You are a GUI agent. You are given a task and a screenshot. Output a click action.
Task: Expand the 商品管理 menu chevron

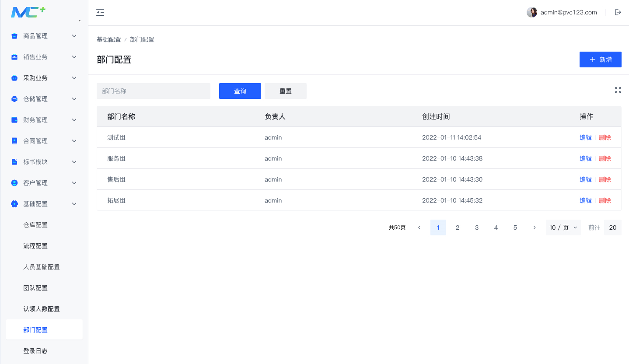pyautogui.click(x=74, y=36)
